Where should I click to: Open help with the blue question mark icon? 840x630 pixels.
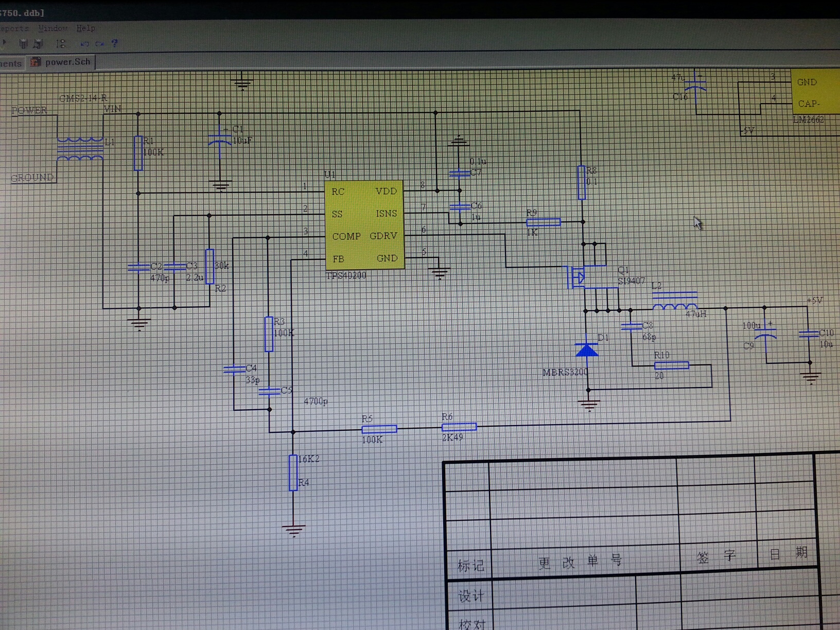pyautogui.click(x=115, y=43)
